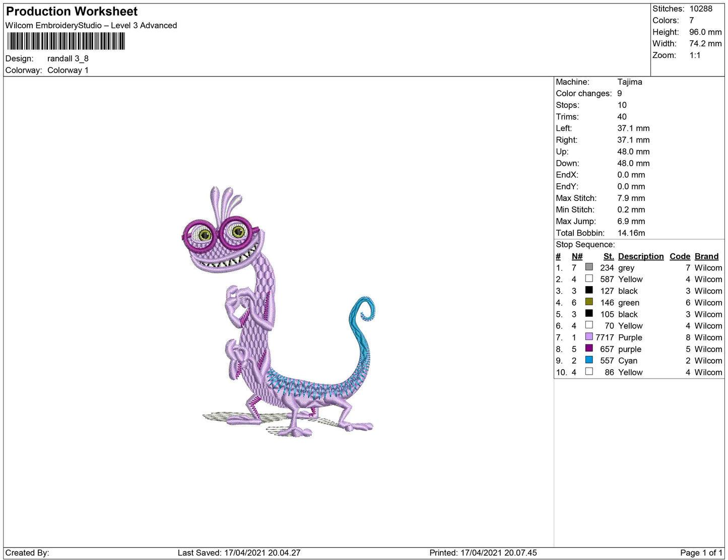Choose the cyan swatch in stop 9 row
Image resolution: width=728 pixels, height=560 pixels.
coord(589,360)
